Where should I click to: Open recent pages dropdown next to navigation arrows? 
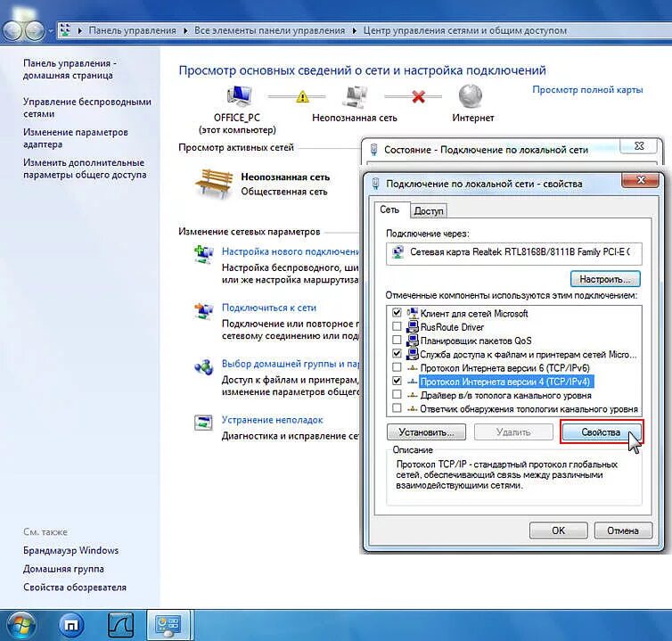coord(51,31)
